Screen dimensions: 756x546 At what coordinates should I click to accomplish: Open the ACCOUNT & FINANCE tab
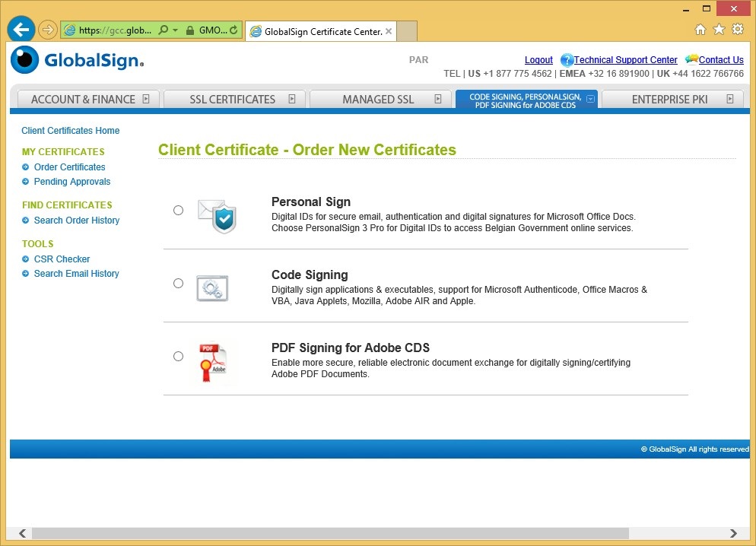[88, 100]
